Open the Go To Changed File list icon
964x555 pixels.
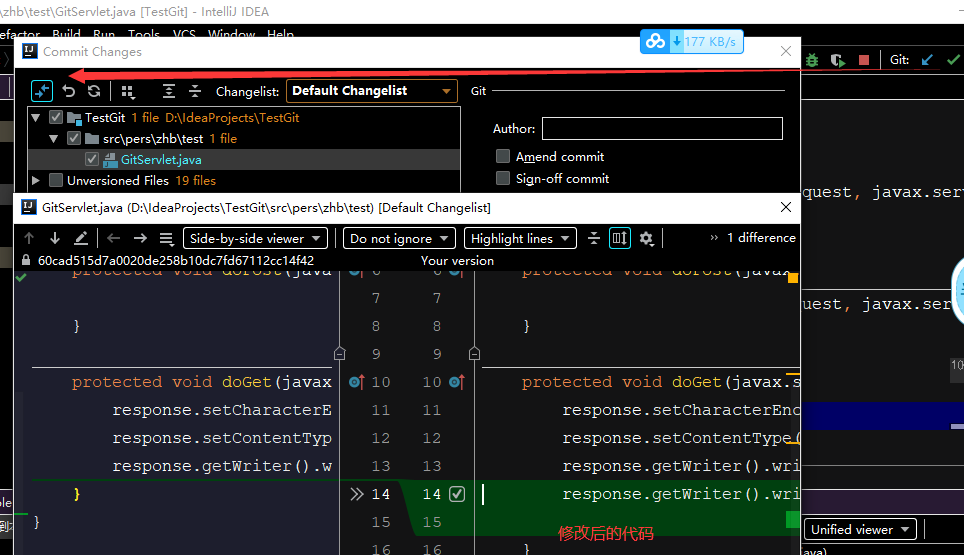click(x=167, y=238)
